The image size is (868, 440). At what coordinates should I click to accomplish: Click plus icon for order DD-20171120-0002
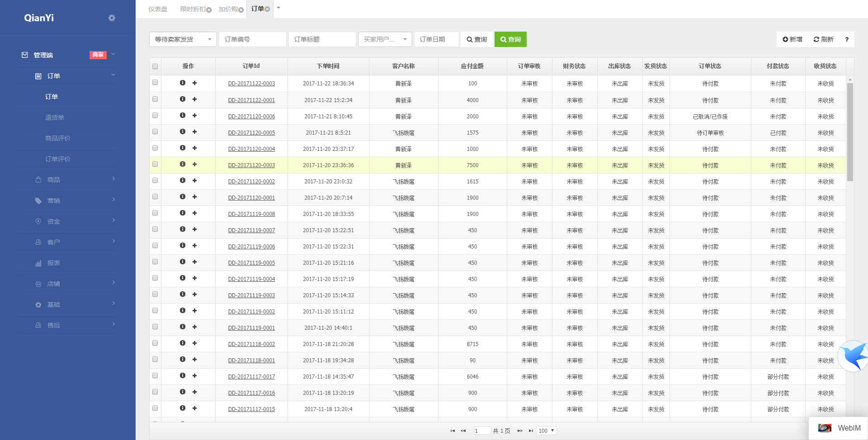pyautogui.click(x=194, y=180)
